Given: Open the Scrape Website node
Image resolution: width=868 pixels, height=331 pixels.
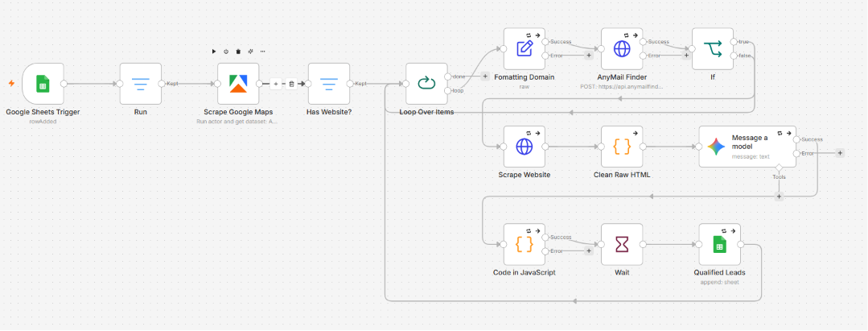Looking at the screenshot, I should [525, 147].
